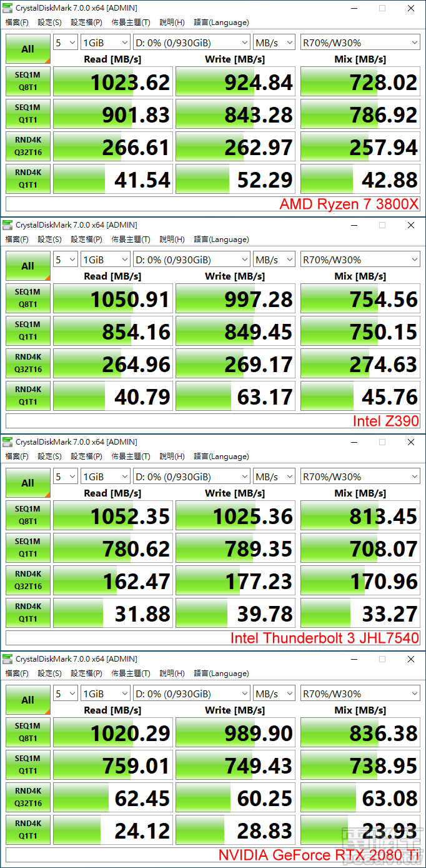Click the 786.92 mix result
This screenshot has height=868, width=426.
pyautogui.click(x=360, y=114)
